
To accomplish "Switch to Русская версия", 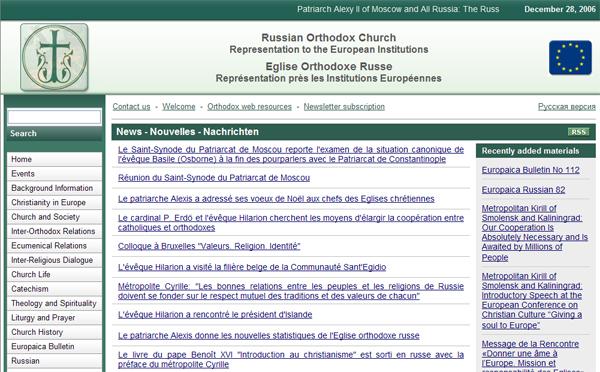I will (567, 107).
